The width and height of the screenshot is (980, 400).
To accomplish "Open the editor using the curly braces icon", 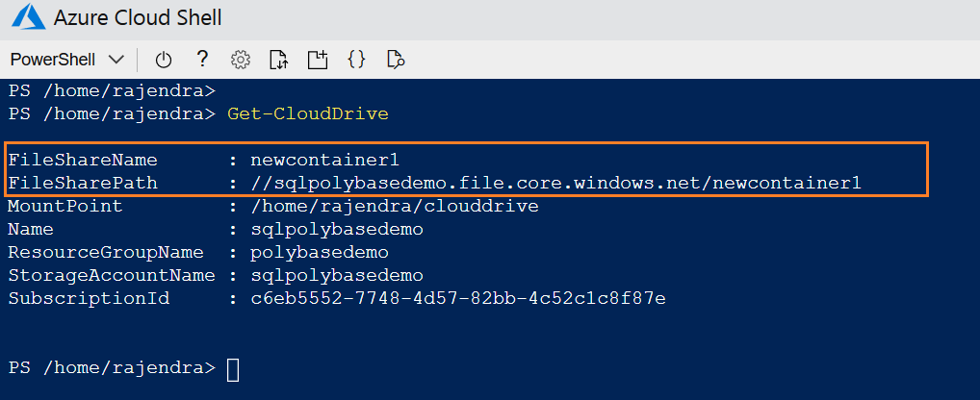I will 356,60.
